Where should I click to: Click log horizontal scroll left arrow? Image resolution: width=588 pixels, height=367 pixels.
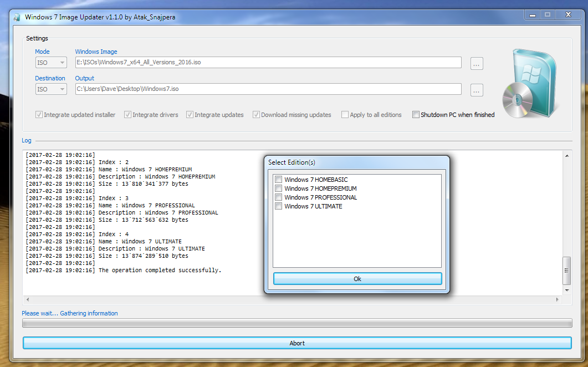tap(28, 299)
